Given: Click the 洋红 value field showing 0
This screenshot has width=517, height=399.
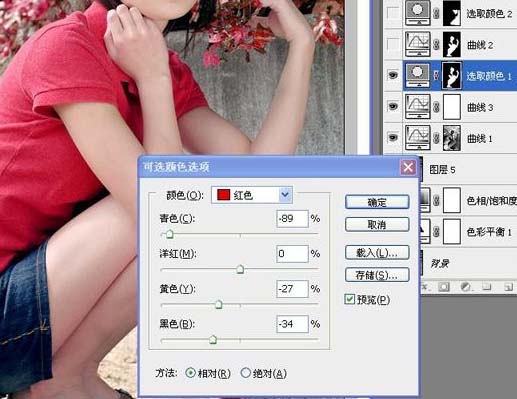Looking at the screenshot, I should click(x=292, y=254).
